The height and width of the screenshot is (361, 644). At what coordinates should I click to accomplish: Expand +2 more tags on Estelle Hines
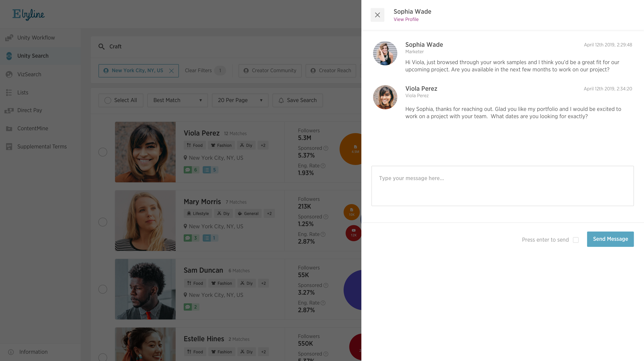click(263, 352)
